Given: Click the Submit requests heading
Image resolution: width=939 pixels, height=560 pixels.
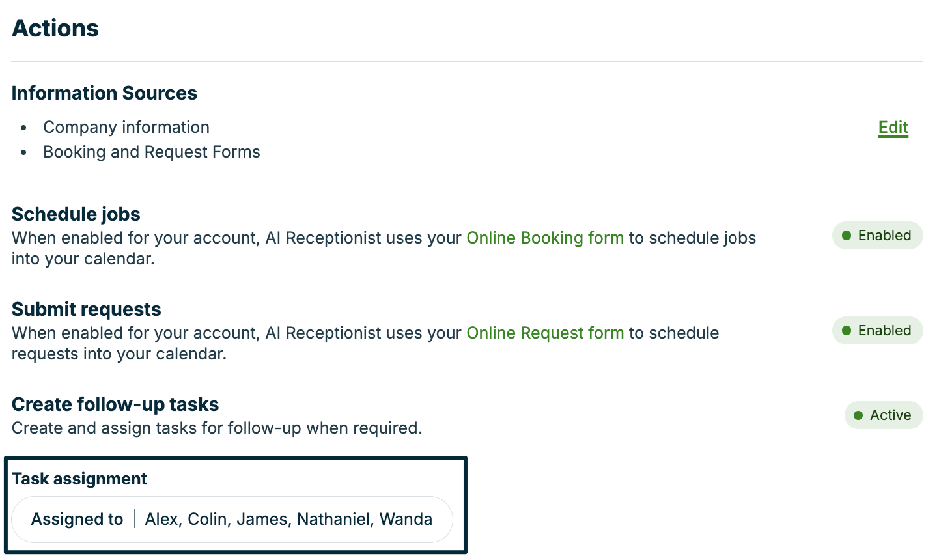Looking at the screenshot, I should pyautogui.click(x=87, y=309).
